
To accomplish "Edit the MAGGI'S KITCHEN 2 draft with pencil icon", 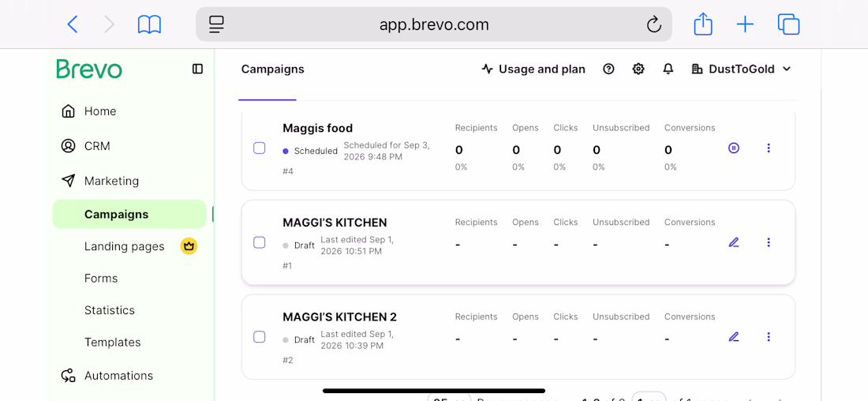I will tap(734, 337).
